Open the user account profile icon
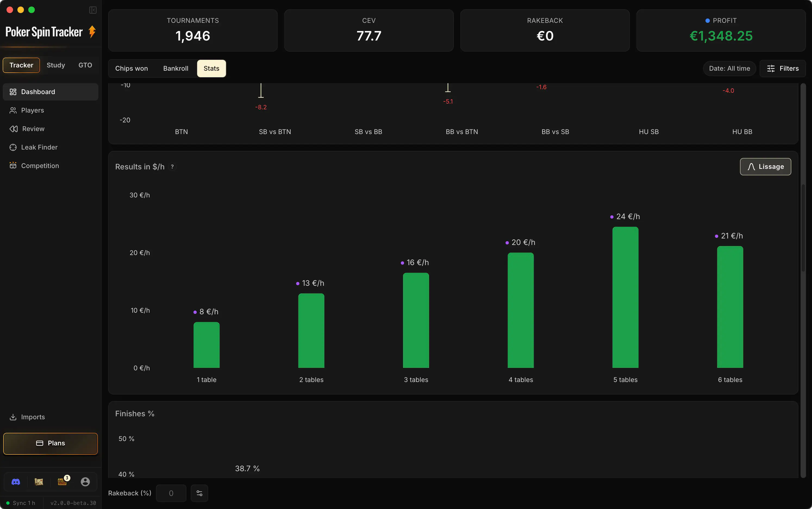Image resolution: width=812 pixels, height=509 pixels. (85, 482)
